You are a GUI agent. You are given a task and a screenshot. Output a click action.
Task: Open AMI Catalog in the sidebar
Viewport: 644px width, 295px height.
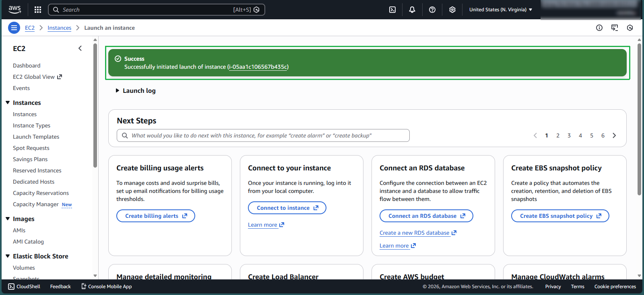(x=28, y=242)
